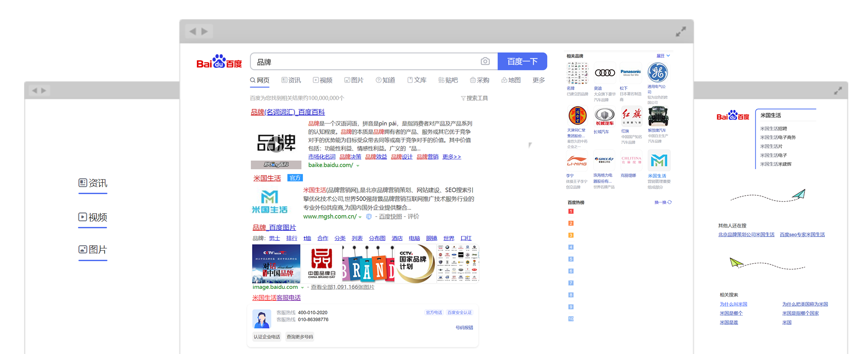Click the forward arrow in the left window
The width and height of the screenshot is (868, 354).
(43, 91)
